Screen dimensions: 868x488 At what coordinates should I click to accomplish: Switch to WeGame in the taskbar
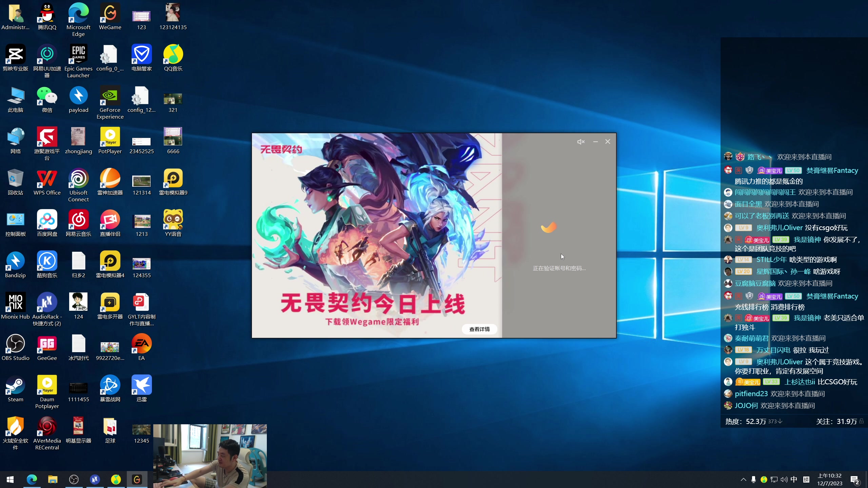coord(137,480)
